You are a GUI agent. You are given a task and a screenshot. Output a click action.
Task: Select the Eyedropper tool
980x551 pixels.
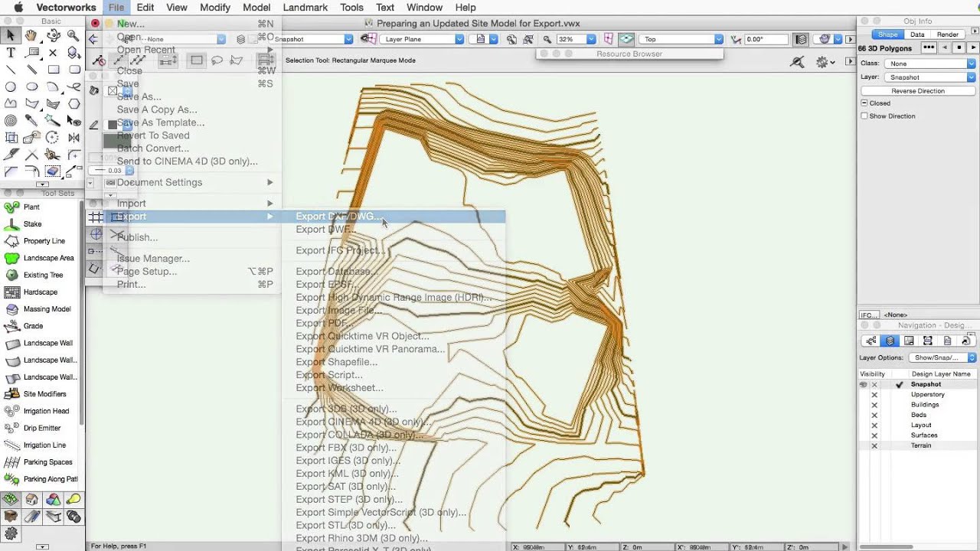31,120
